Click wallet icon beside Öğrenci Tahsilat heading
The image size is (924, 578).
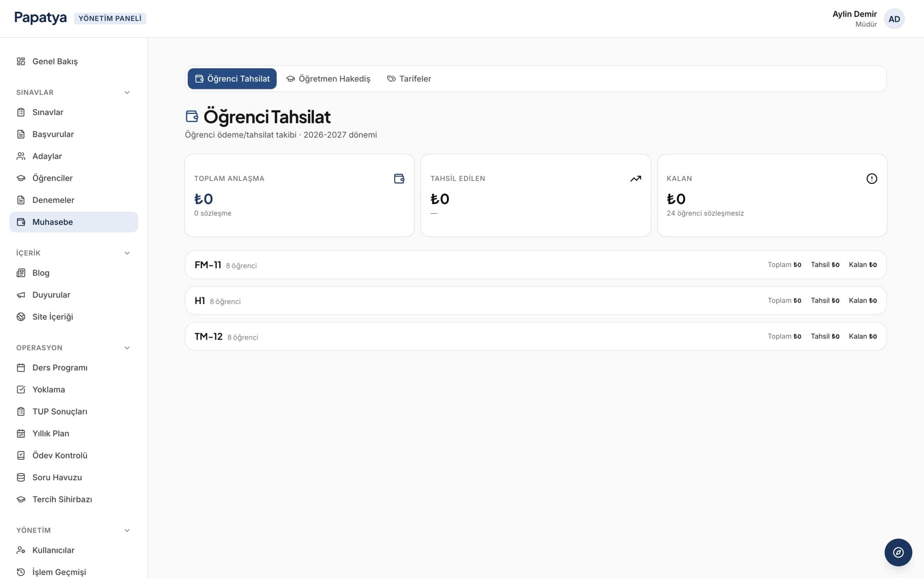coord(192,117)
